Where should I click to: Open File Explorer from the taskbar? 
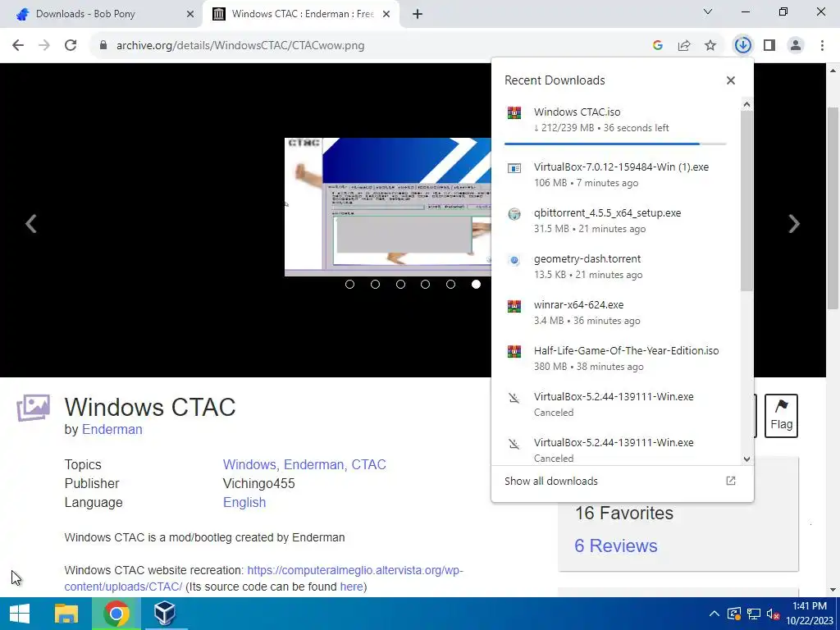click(x=66, y=614)
